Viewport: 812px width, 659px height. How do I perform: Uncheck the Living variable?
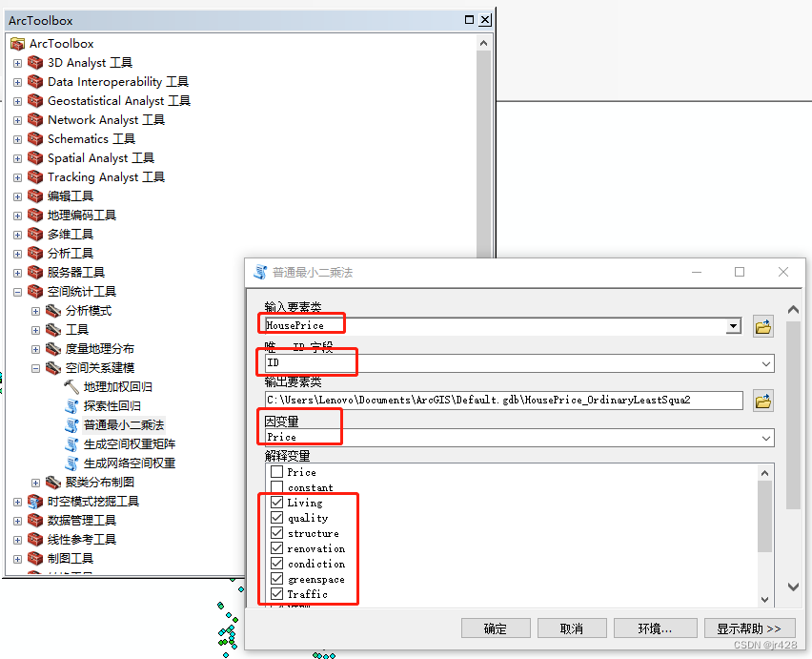tap(277, 503)
